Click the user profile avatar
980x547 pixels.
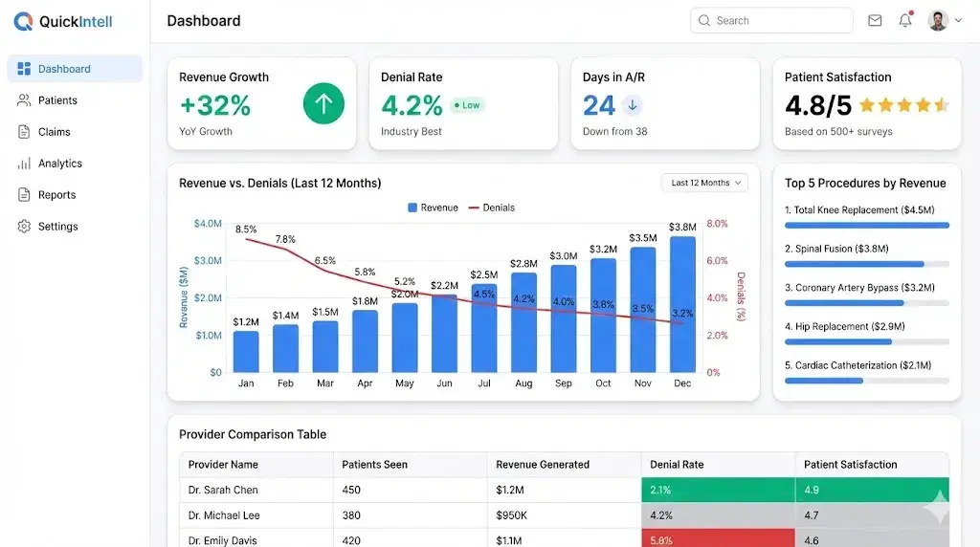(938, 21)
